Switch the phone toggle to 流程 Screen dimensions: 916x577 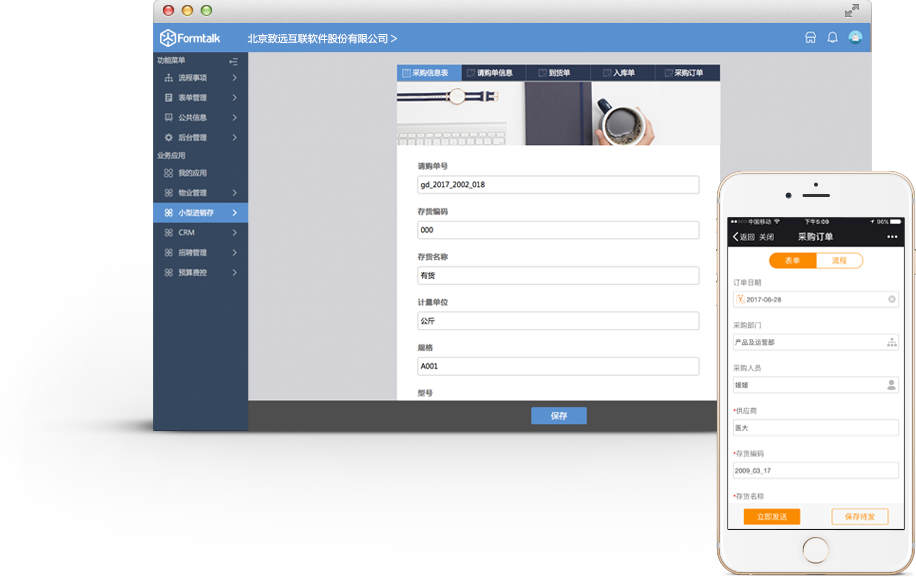(x=839, y=260)
